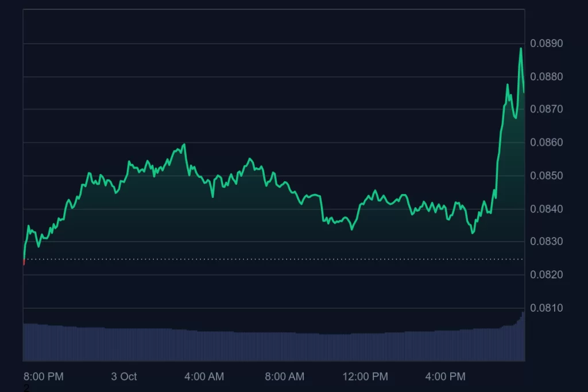
Task: Select the 0.0850 price level label
Action: (x=546, y=176)
